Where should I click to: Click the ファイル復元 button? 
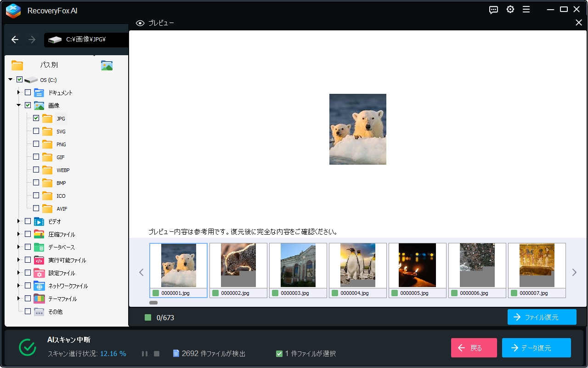tap(542, 317)
